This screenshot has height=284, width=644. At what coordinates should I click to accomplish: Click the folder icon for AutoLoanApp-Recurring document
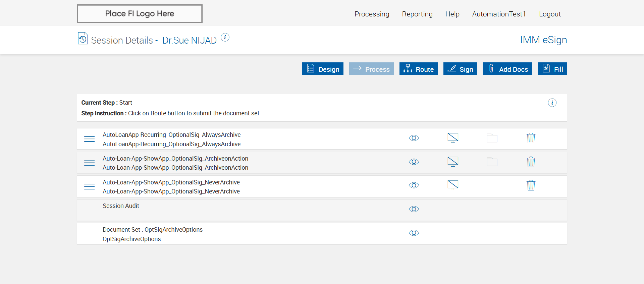coord(492,138)
